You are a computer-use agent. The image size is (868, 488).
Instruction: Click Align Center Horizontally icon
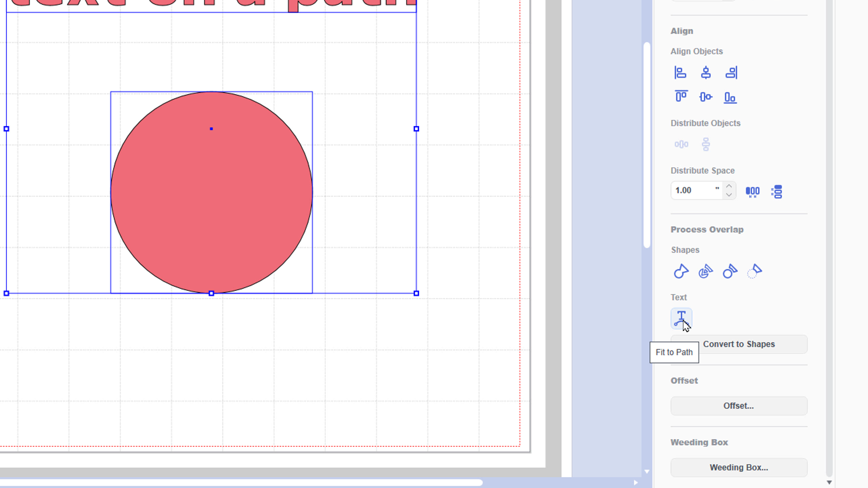706,73
